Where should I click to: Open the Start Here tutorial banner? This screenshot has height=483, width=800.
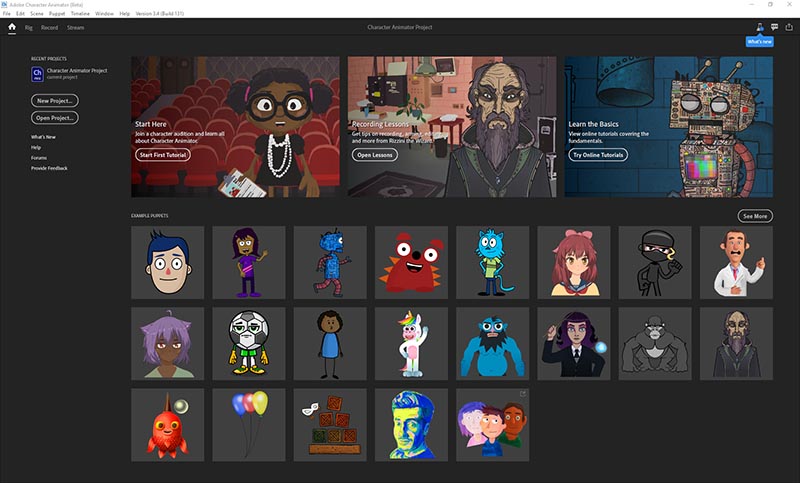tap(235, 126)
